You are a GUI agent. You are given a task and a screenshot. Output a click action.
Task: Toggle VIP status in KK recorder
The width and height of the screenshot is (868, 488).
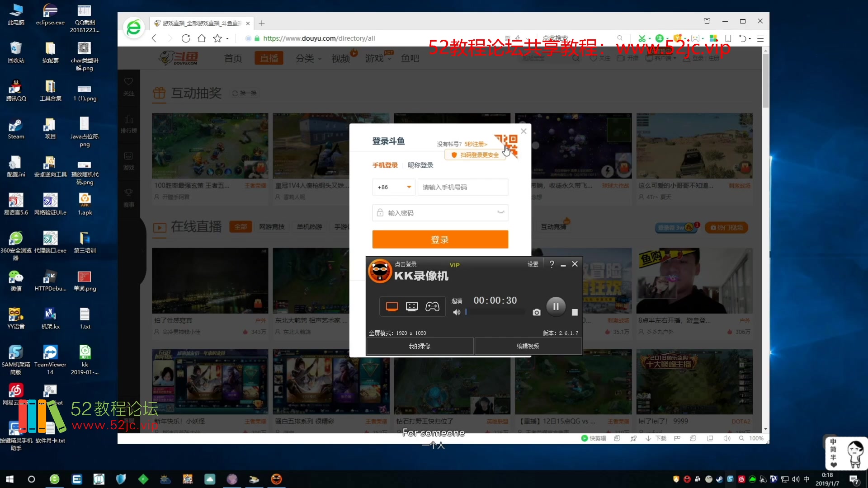click(454, 264)
